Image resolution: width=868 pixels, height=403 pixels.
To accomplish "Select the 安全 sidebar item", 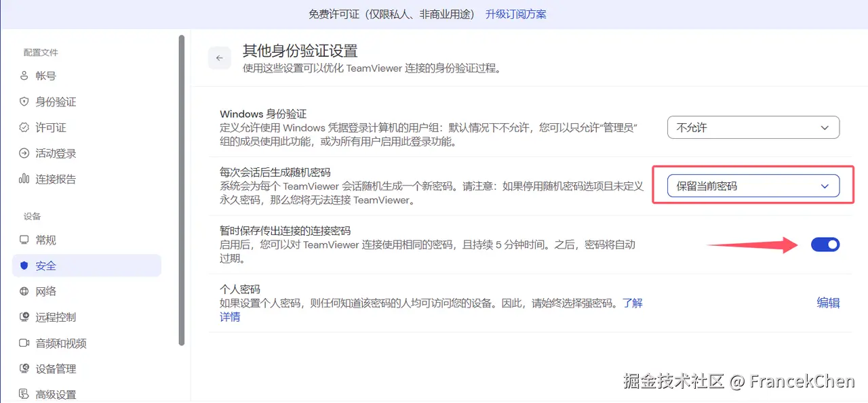I will pos(87,266).
